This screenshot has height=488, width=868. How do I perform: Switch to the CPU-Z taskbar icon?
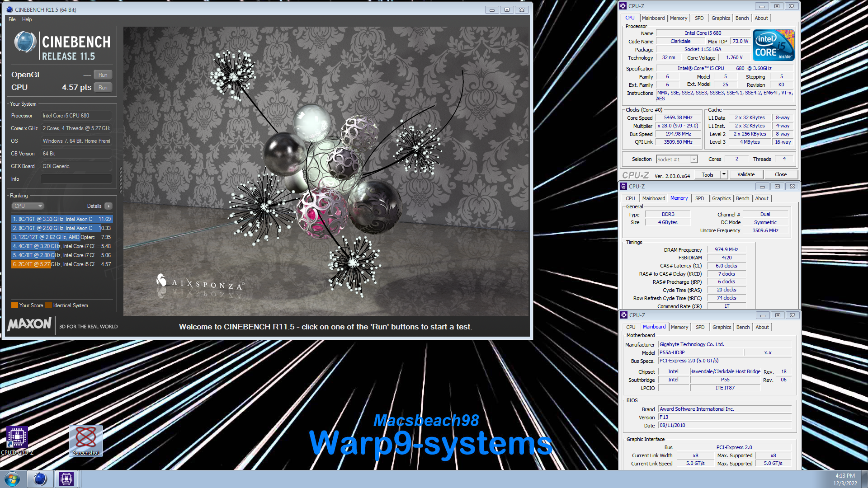coord(66,479)
